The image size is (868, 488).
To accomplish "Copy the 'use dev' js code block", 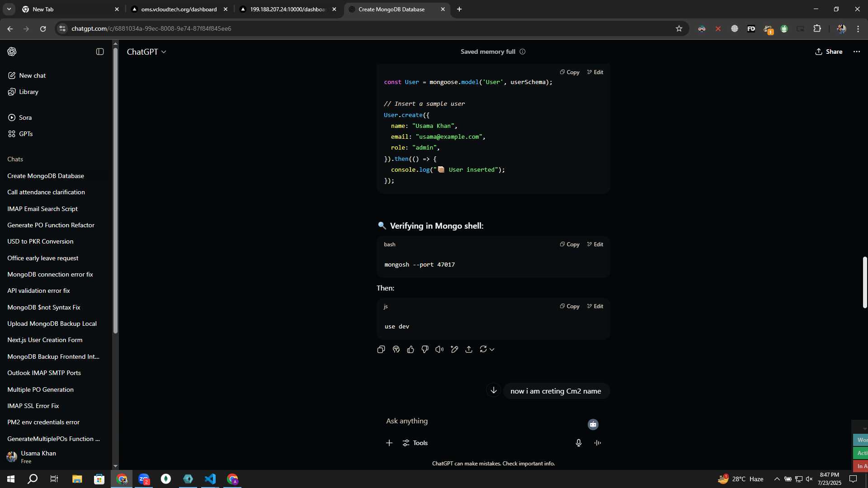I will [570, 306].
